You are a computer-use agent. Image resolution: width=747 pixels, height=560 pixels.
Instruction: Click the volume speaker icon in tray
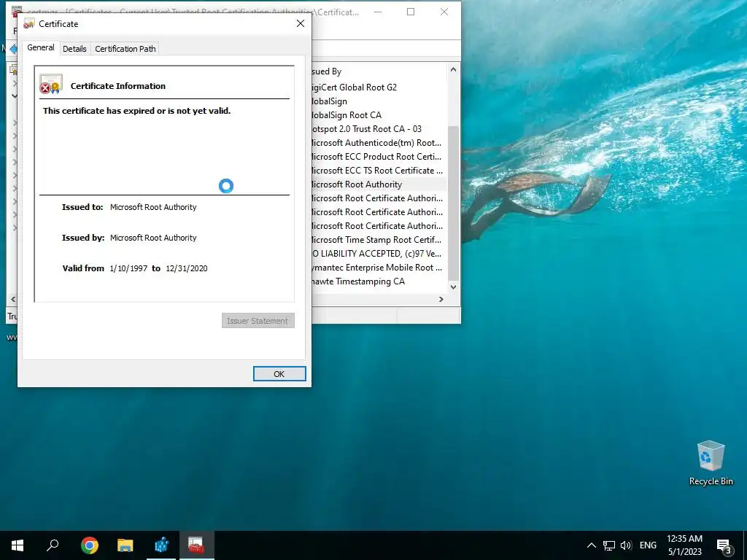[x=626, y=545]
